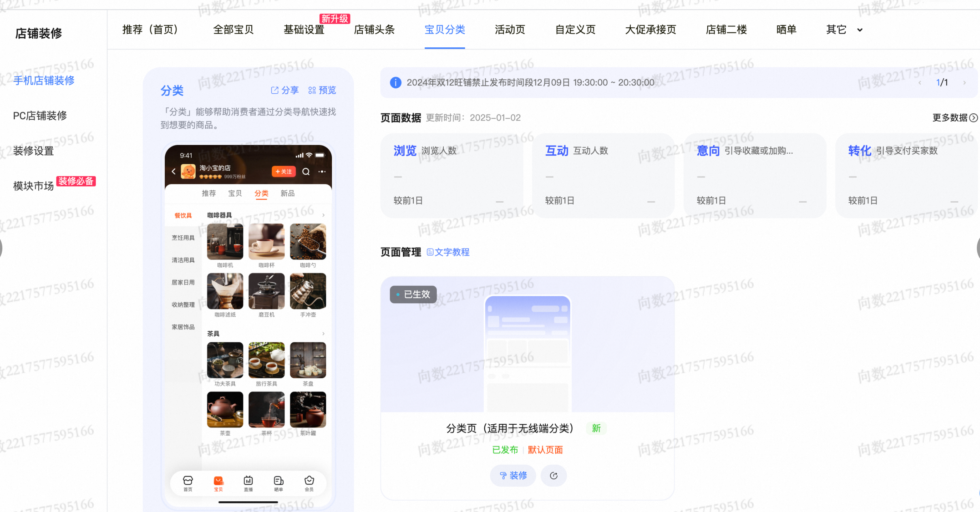Viewport: 980px width, 512px height.
Task: Expand the 茶具 chevron in the phone preview
Action: point(323,334)
